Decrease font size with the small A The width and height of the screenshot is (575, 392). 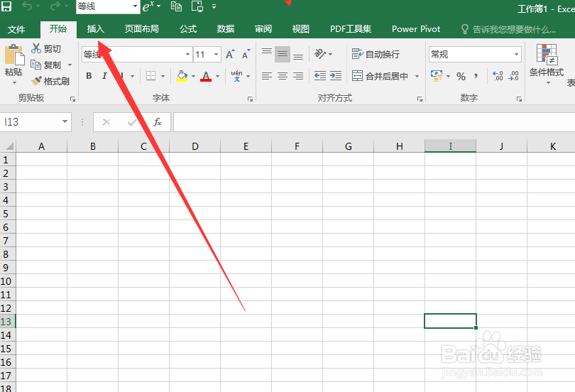(x=246, y=55)
